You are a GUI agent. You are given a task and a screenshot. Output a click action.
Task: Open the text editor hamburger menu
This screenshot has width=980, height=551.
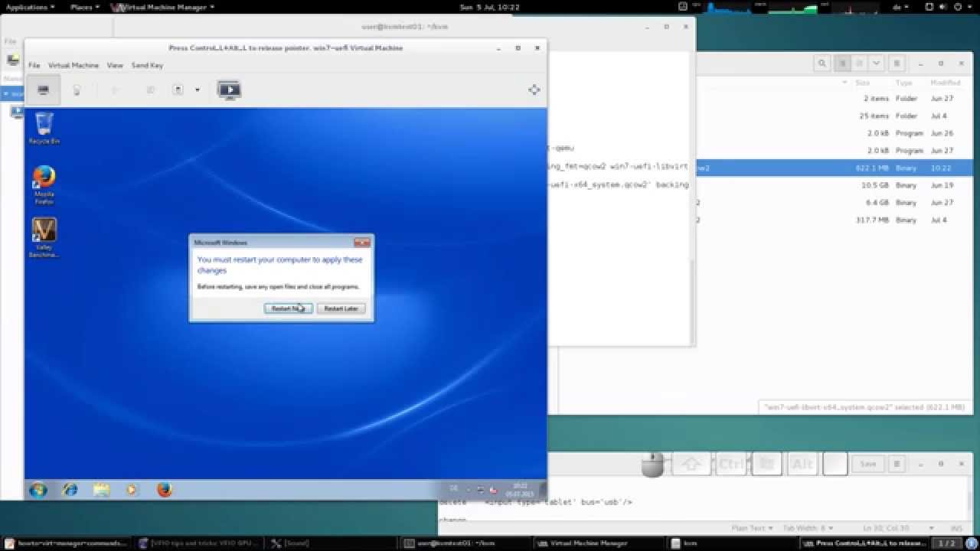[x=897, y=464]
